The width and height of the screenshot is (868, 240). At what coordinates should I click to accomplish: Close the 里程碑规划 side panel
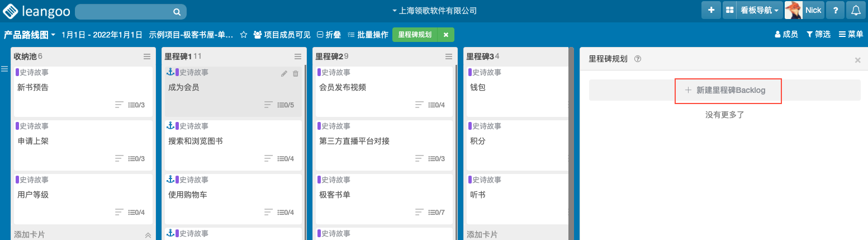coord(857,60)
